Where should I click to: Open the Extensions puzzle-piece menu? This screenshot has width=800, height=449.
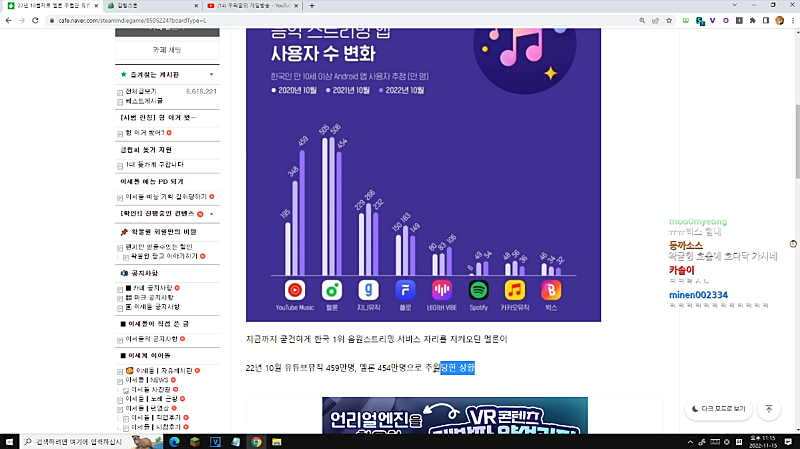753,20
